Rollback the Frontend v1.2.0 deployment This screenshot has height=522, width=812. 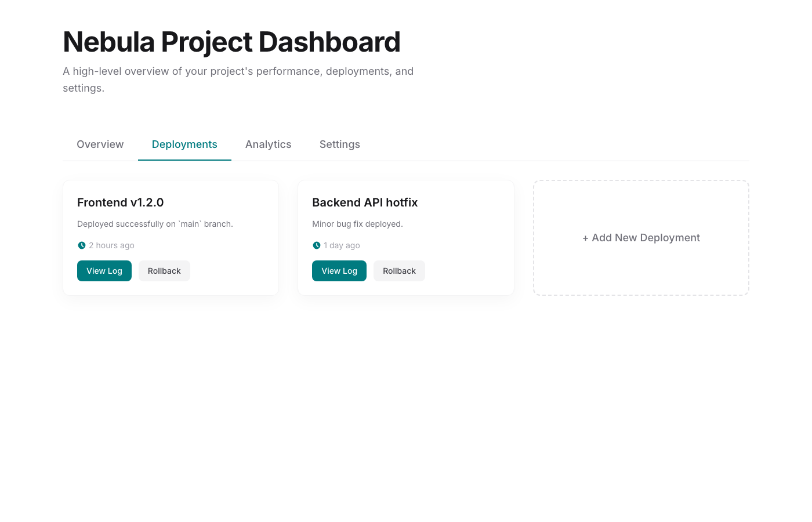point(164,270)
